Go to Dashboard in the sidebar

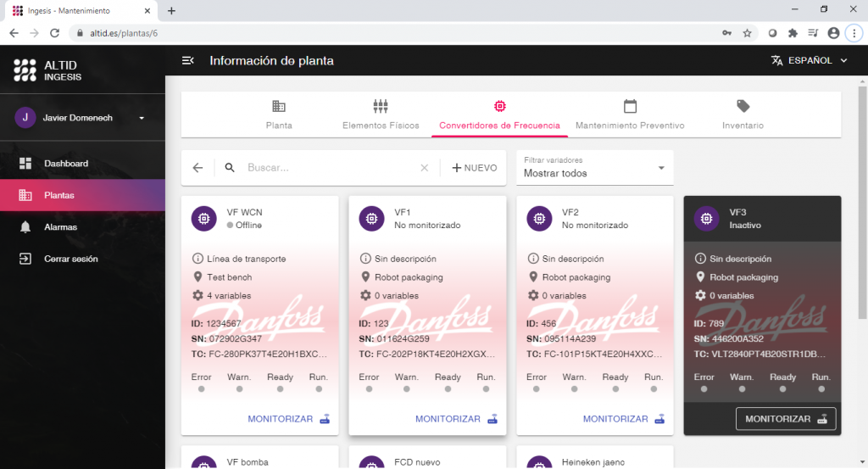click(x=66, y=164)
